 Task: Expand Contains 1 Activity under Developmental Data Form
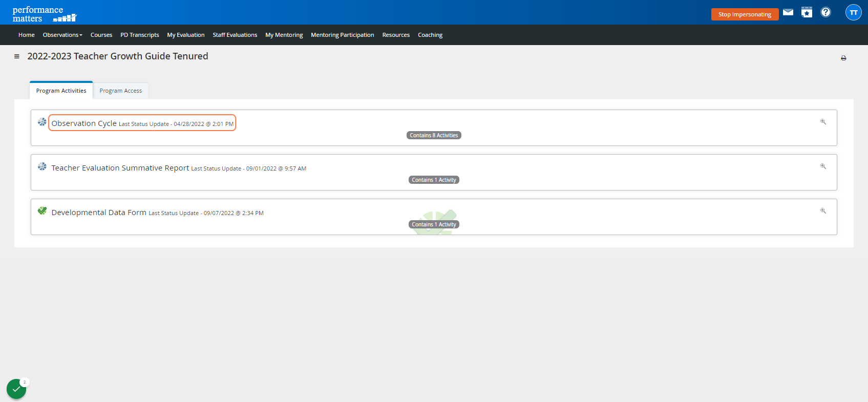tap(434, 224)
